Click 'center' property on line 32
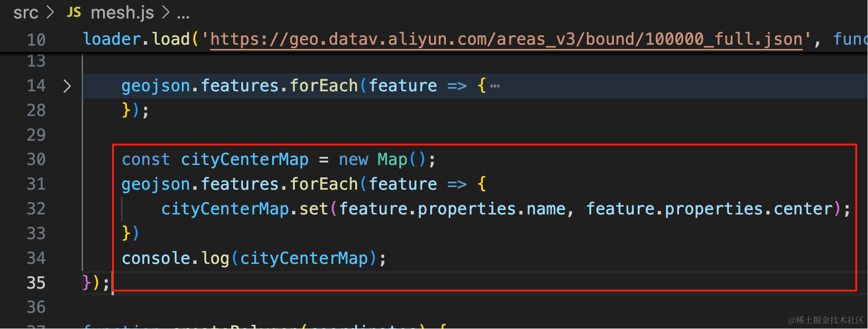This screenshot has height=329, width=868. pyautogui.click(x=803, y=209)
